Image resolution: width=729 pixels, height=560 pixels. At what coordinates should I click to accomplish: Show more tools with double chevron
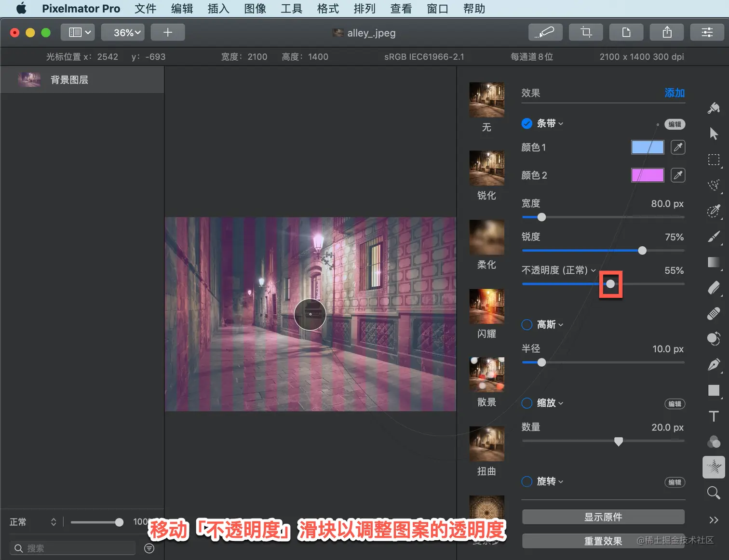(714, 520)
